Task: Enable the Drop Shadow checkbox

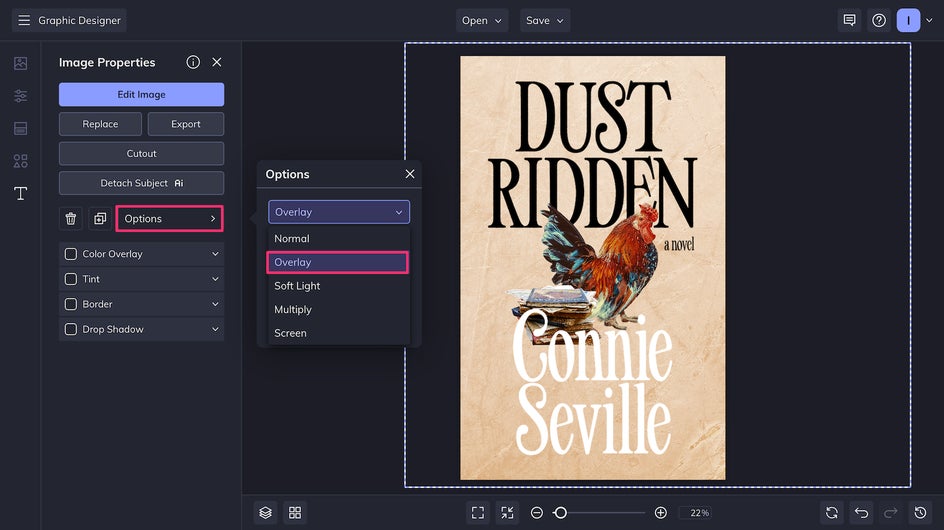Action: click(x=71, y=329)
